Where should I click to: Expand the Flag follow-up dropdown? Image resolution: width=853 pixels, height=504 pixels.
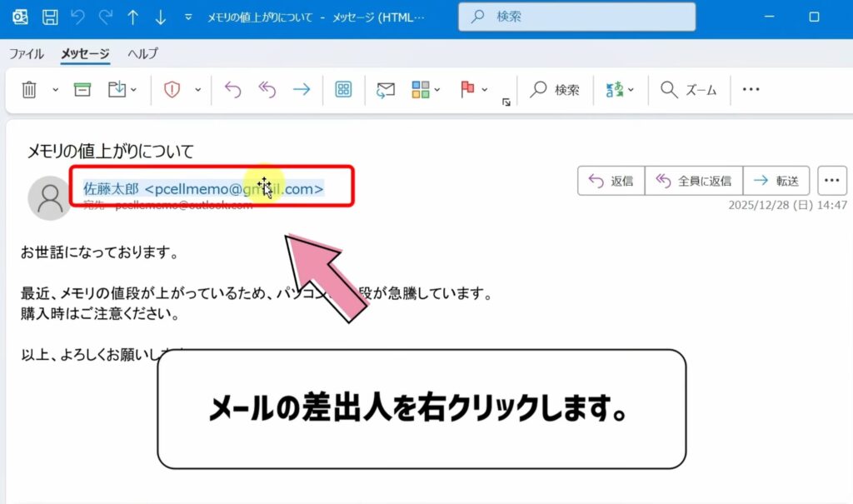pos(484,90)
